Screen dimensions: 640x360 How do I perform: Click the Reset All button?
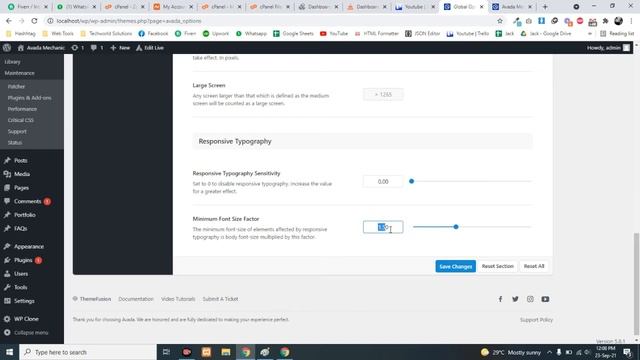(x=534, y=266)
